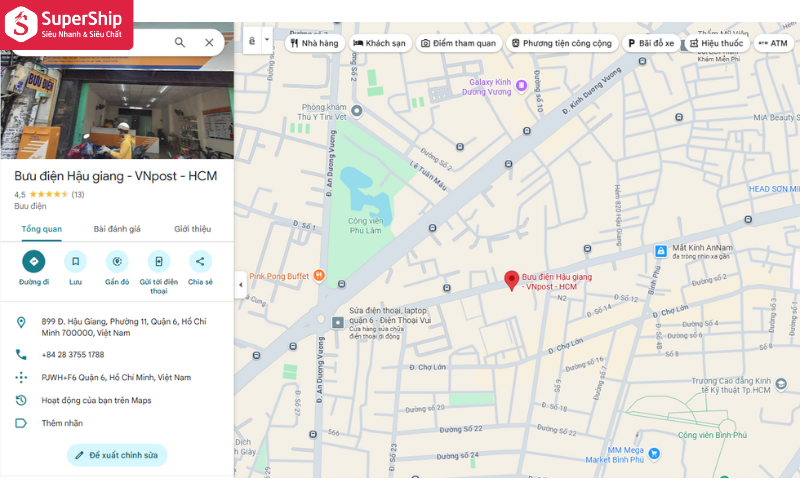This screenshot has height=500, width=800.
Task: Click MM Mega Market Bình Phú marker
Action: point(654,453)
